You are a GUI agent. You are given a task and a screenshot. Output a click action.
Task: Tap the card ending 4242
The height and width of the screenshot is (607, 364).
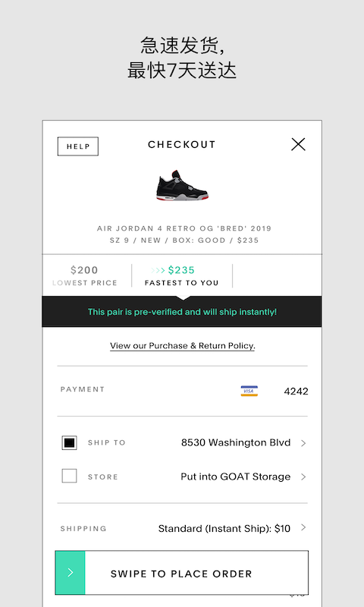click(296, 392)
